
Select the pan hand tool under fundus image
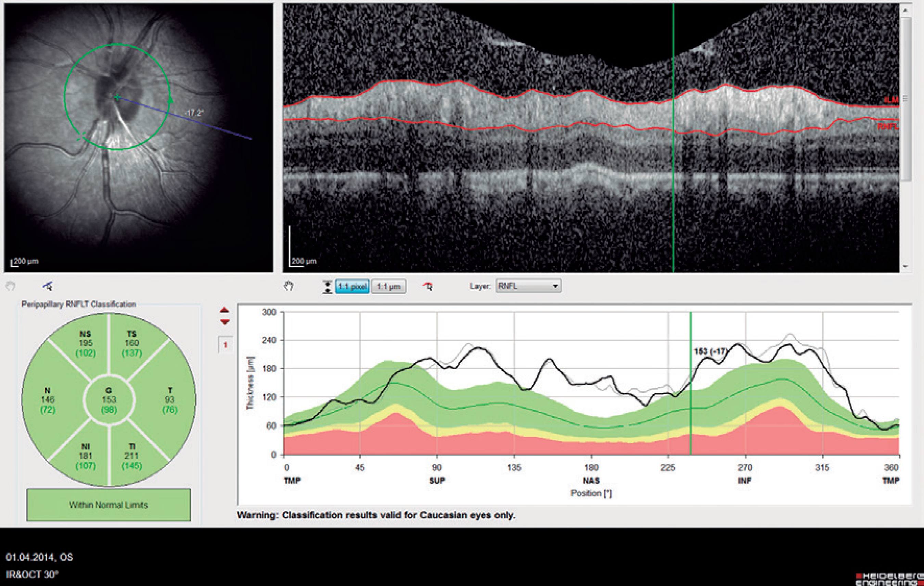(10, 286)
